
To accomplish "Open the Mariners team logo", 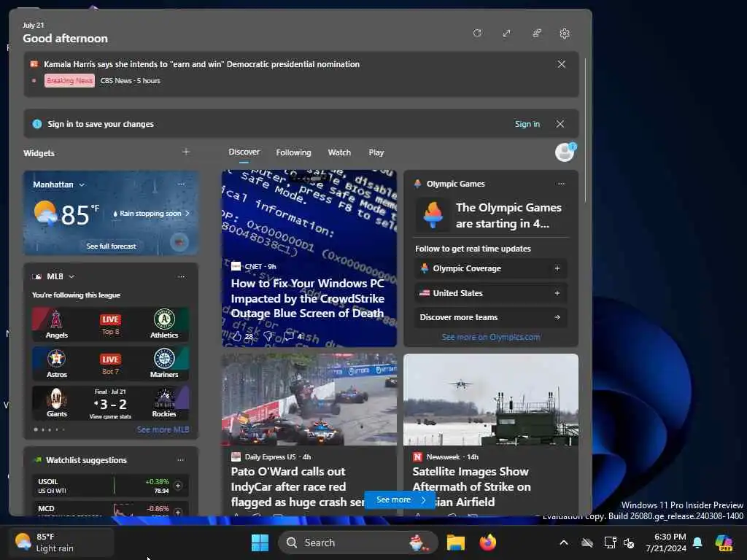I will pyautogui.click(x=164, y=359).
